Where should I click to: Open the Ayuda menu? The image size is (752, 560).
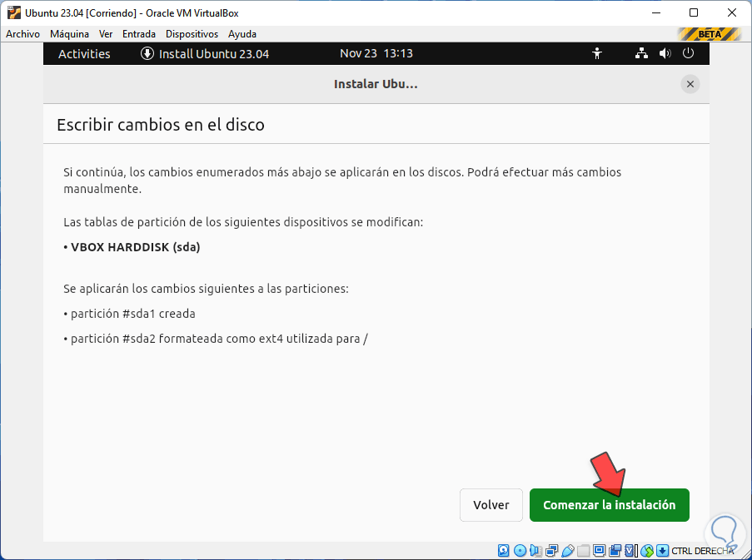pyautogui.click(x=242, y=34)
